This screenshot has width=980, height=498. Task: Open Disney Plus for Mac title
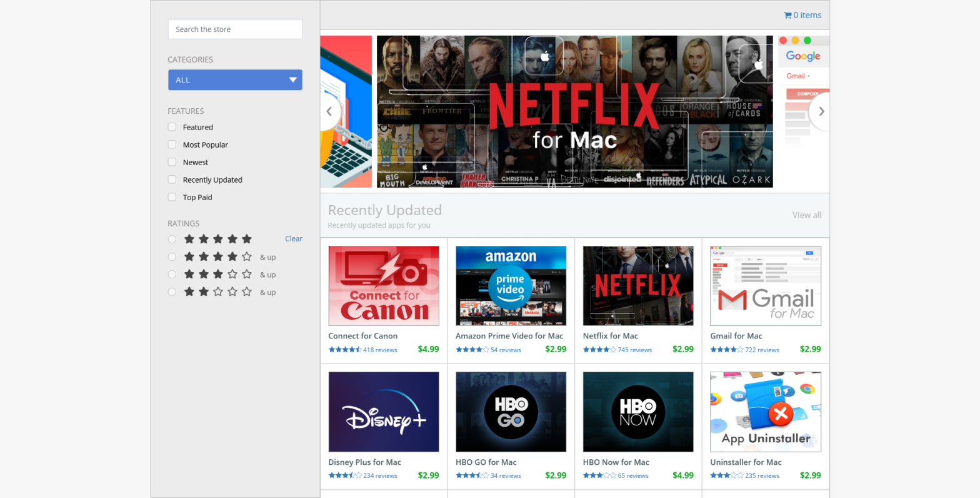pos(365,462)
